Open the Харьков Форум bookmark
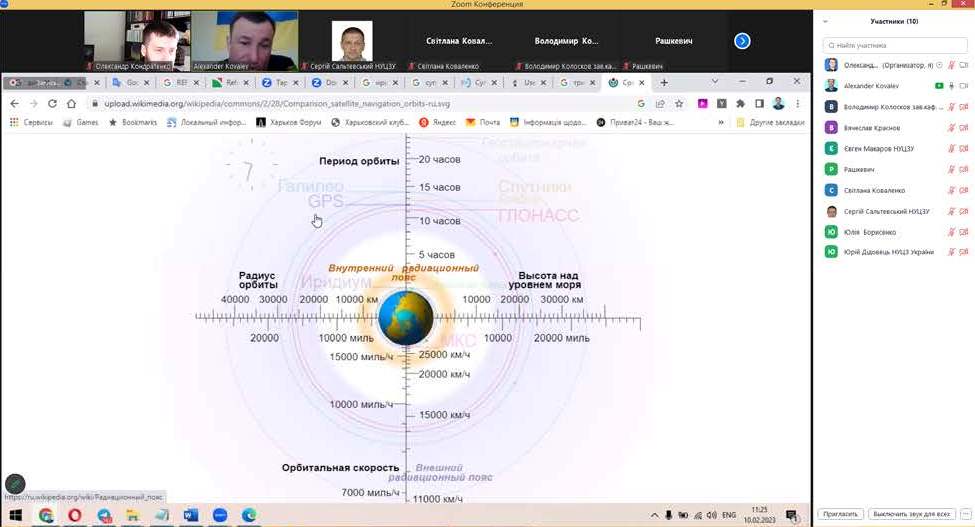The width and height of the screenshot is (975, 527). tap(289, 122)
